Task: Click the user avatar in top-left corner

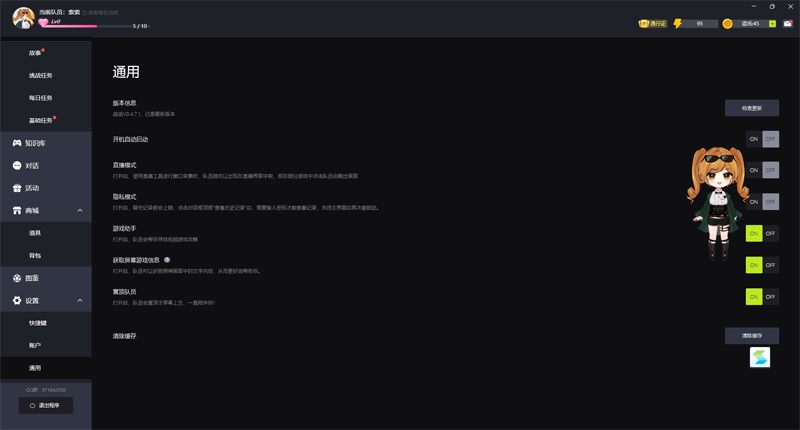Action: [22, 18]
